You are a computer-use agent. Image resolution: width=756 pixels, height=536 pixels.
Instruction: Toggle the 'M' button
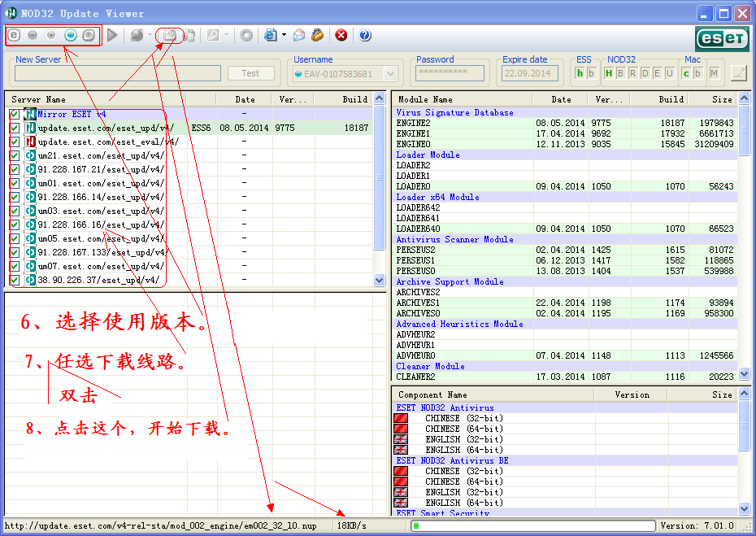click(714, 73)
